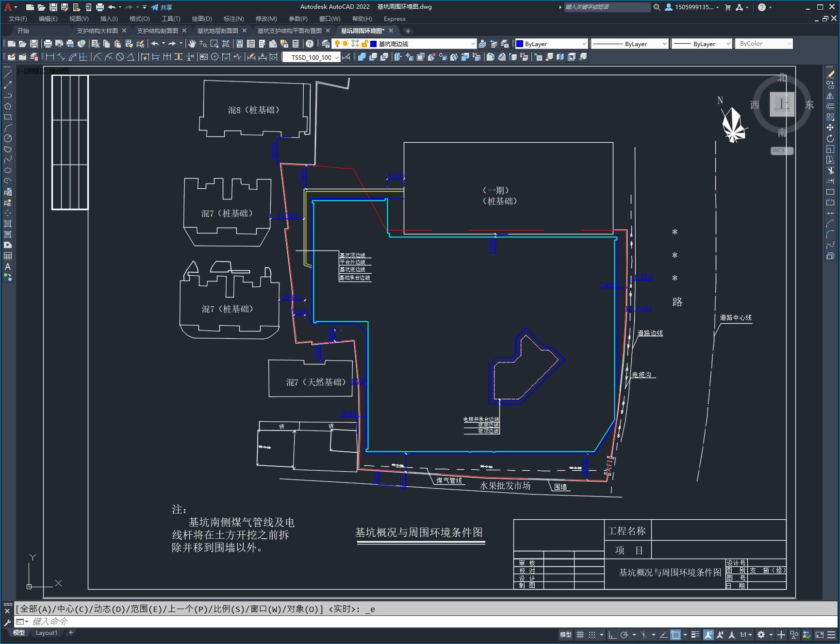
Task: Click the Erase tool in the modify toolbar
Action: 830,74
